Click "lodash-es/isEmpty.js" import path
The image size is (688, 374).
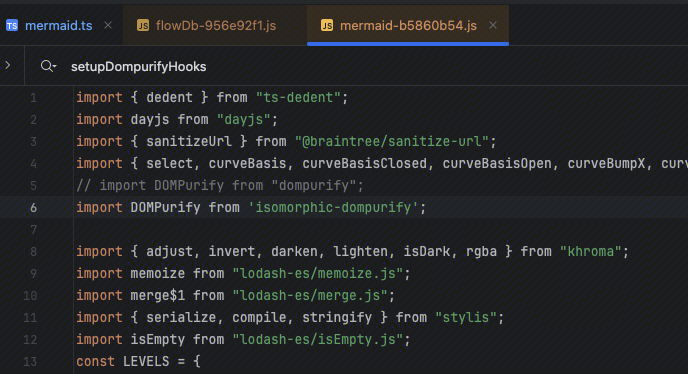click(318, 339)
